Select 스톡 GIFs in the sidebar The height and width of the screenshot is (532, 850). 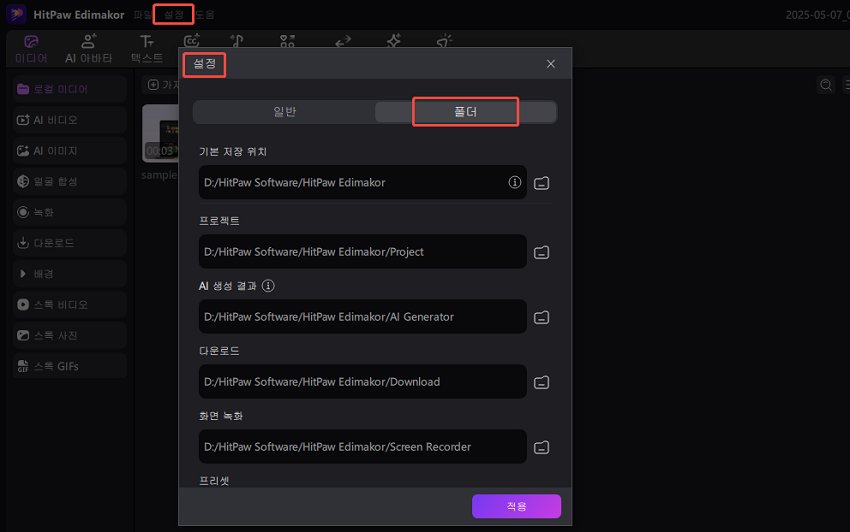coord(69,366)
